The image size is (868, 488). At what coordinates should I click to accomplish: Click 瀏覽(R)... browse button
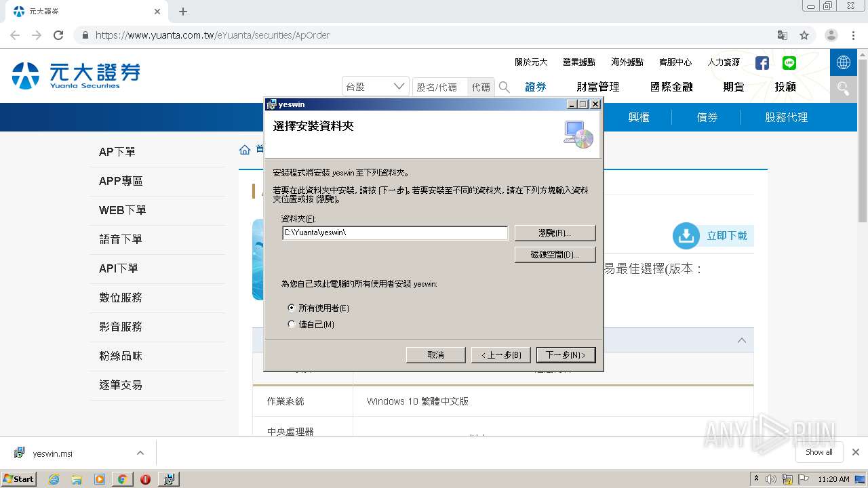point(555,233)
